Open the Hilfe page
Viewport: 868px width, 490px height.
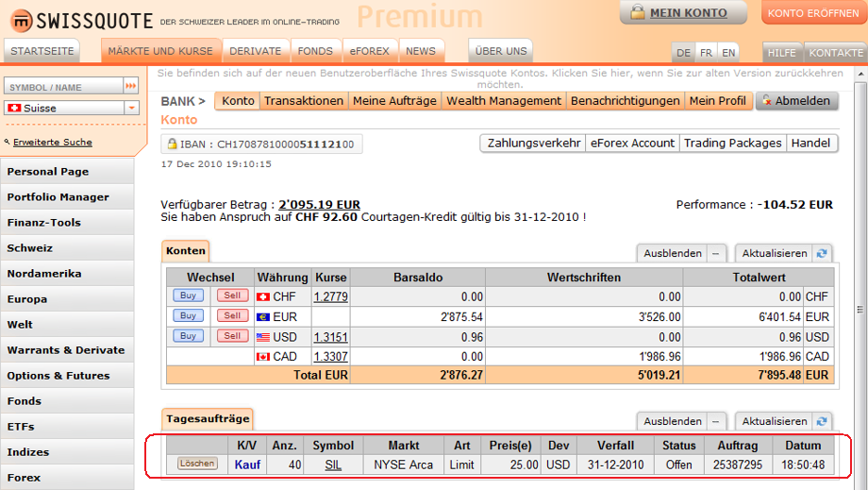[782, 53]
